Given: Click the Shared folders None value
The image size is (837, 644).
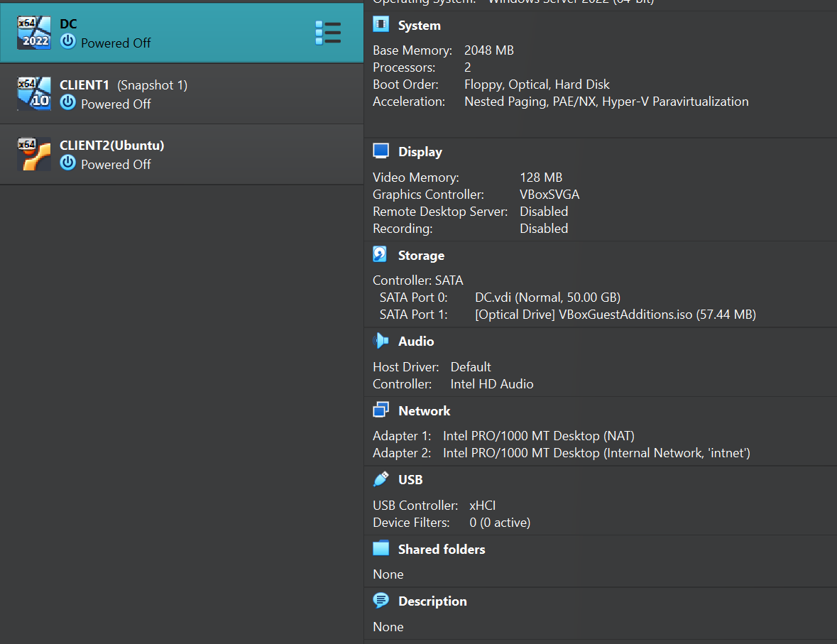Looking at the screenshot, I should (x=388, y=574).
